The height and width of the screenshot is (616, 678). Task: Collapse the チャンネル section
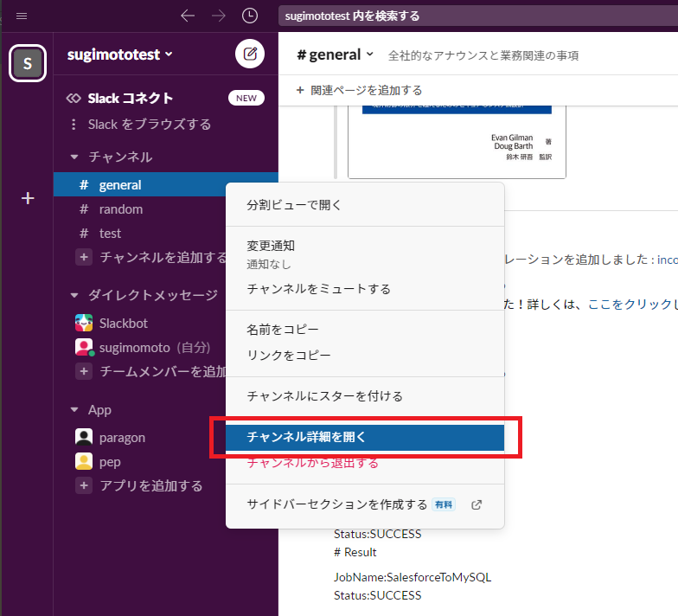[x=74, y=157]
